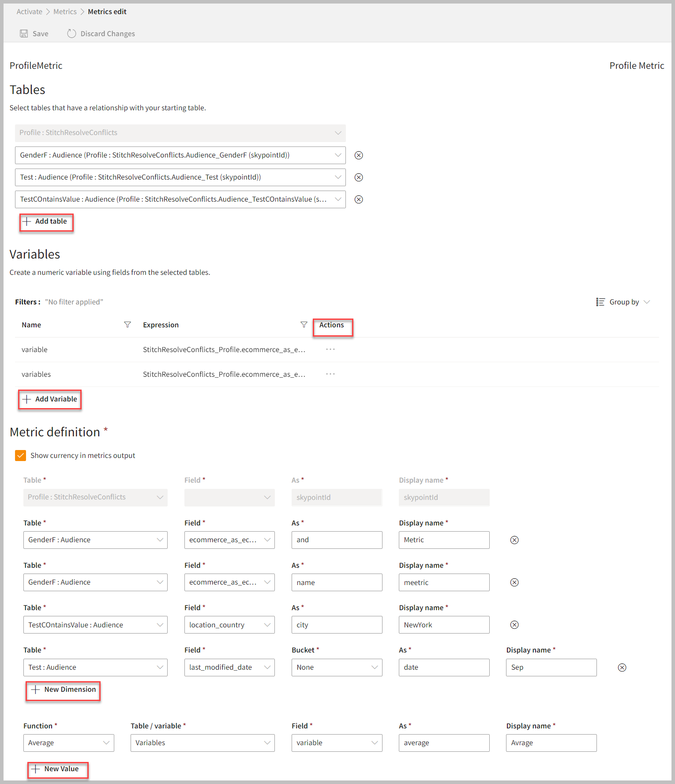Remove the GenderF : Audience table row
The width and height of the screenshot is (675, 784).
point(359,155)
